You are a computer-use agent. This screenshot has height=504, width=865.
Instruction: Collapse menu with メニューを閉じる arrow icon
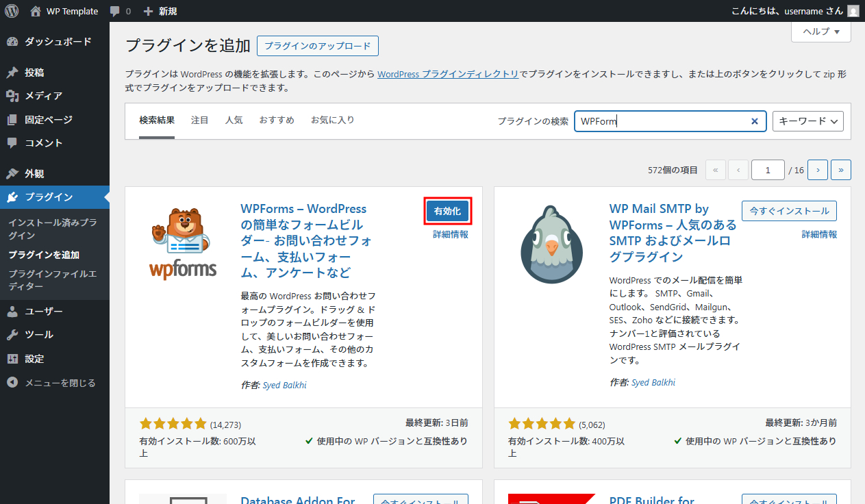12,383
